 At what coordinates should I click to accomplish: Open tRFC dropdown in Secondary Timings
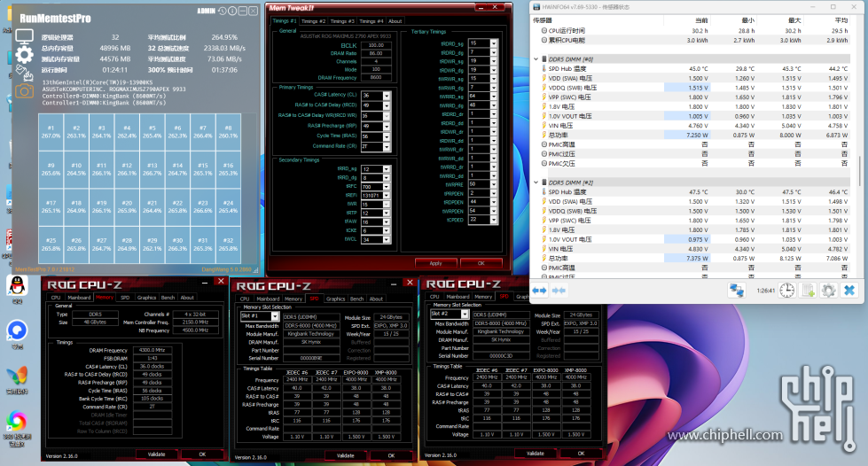pos(387,187)
